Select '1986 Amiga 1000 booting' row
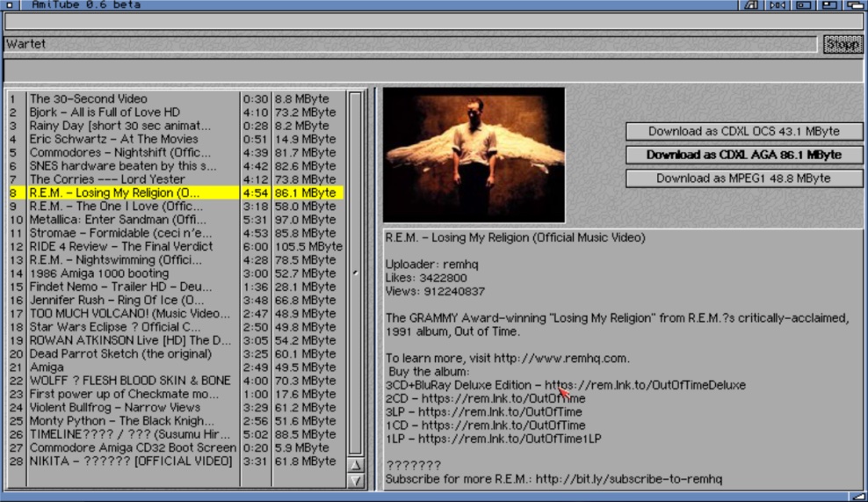868x502 pixels. click(x=176, y=273)
